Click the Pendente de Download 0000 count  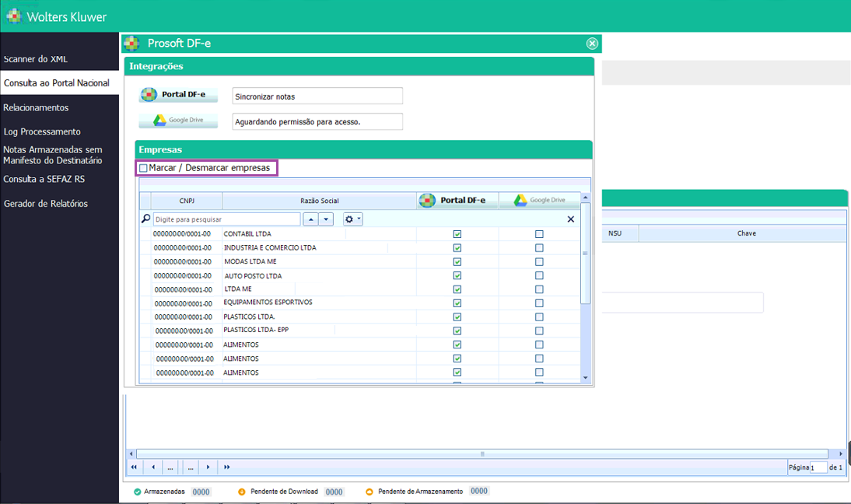334,492
